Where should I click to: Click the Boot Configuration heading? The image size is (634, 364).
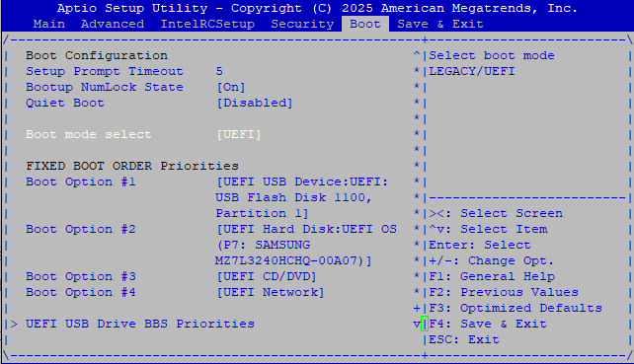[97, 55]
